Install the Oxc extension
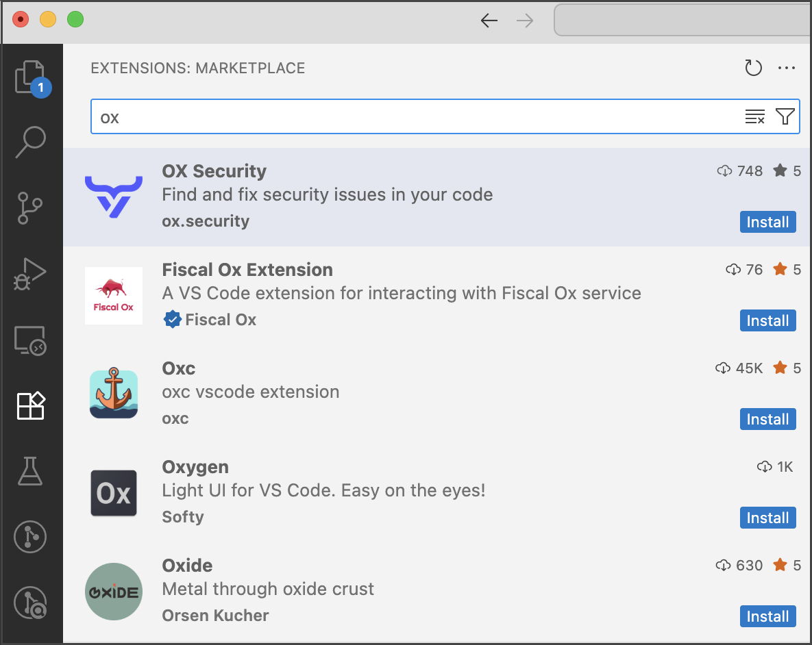This screenshot has width=812, height=645. (767, 419)
